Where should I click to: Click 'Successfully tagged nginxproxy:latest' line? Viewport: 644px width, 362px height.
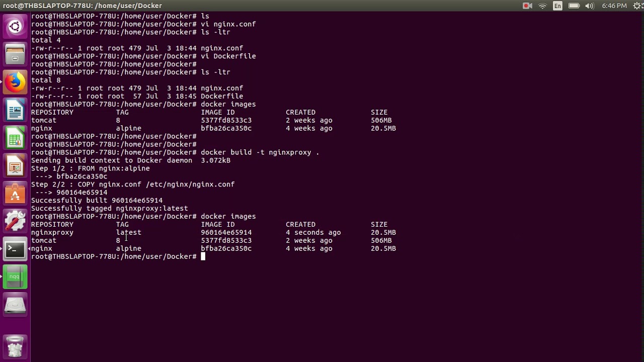click(109, 208)
